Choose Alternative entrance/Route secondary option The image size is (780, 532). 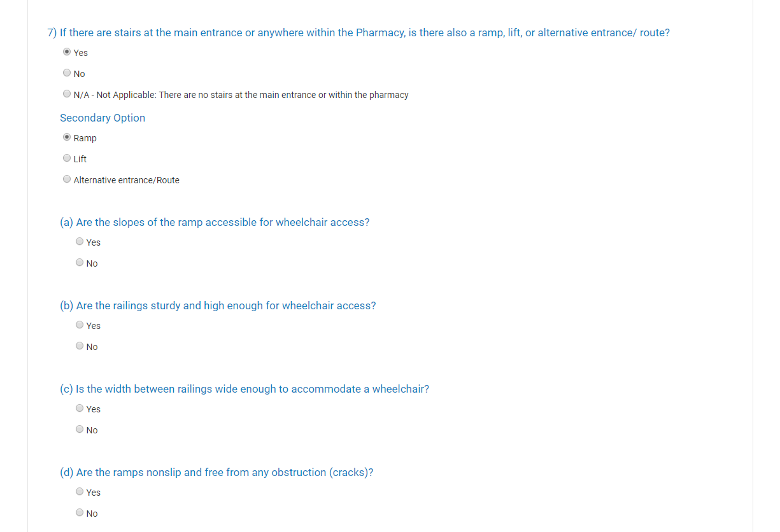coord(67,179)
